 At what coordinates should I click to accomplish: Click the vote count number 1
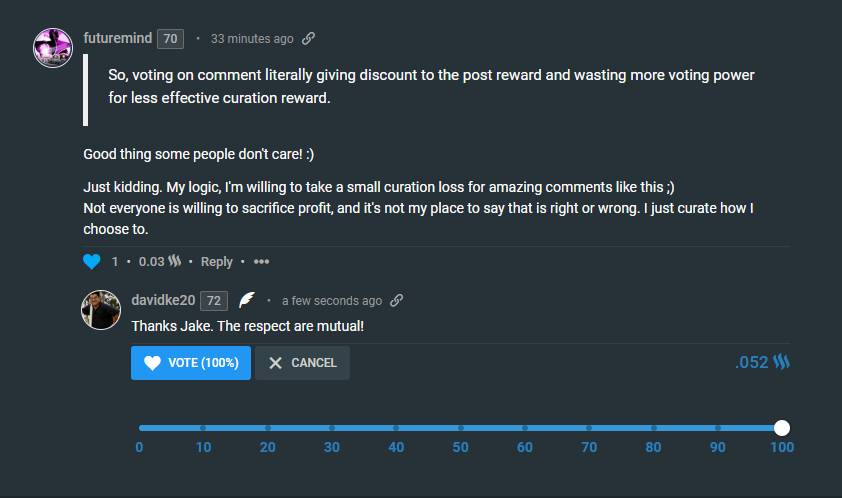115,262
